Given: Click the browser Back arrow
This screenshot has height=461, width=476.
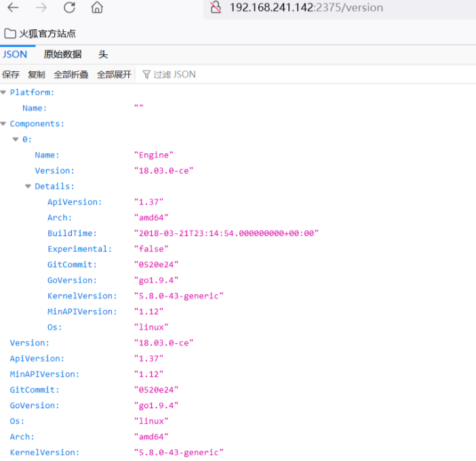Looking at the screenshot, I should (x=13, y=8).
